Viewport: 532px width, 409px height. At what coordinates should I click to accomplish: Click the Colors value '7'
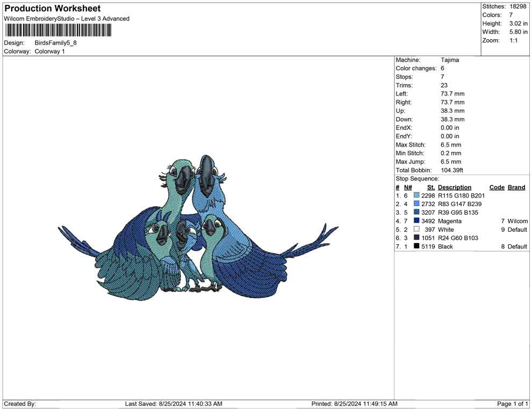[511, 15]
